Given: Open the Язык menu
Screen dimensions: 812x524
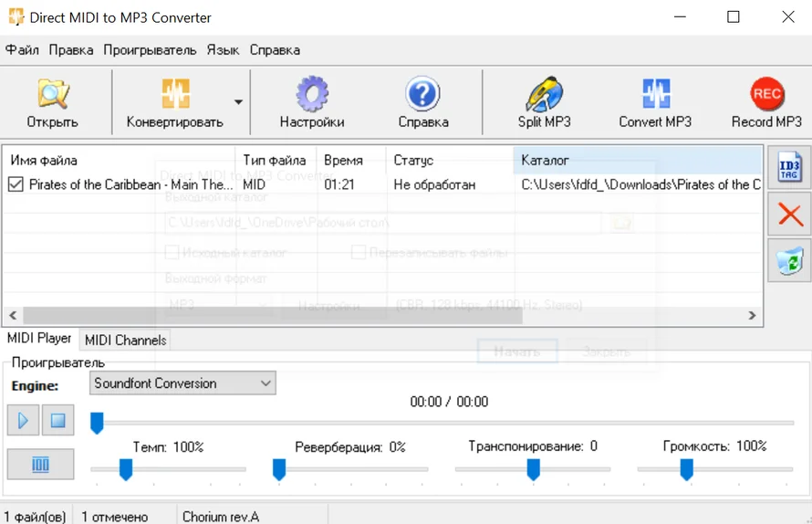Looking at the screenshot, I should [223, 50].
